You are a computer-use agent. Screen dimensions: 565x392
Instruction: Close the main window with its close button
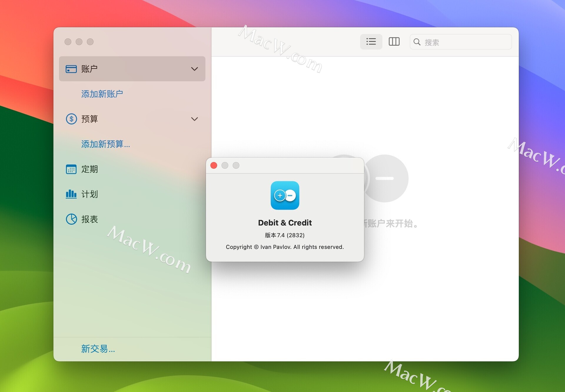[68, 42]
